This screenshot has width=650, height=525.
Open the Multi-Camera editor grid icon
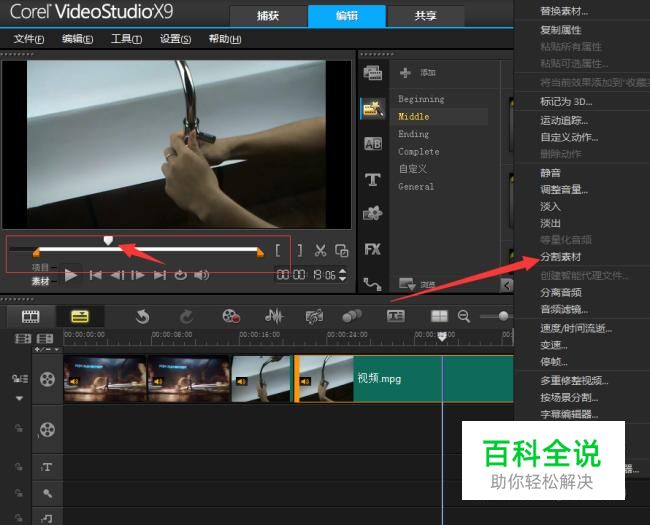(x=439, y=316)
